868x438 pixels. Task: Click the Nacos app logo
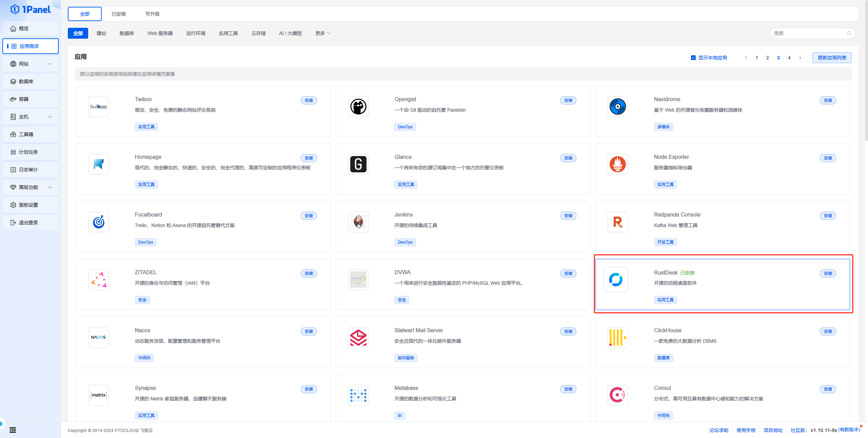coord(99,337)
